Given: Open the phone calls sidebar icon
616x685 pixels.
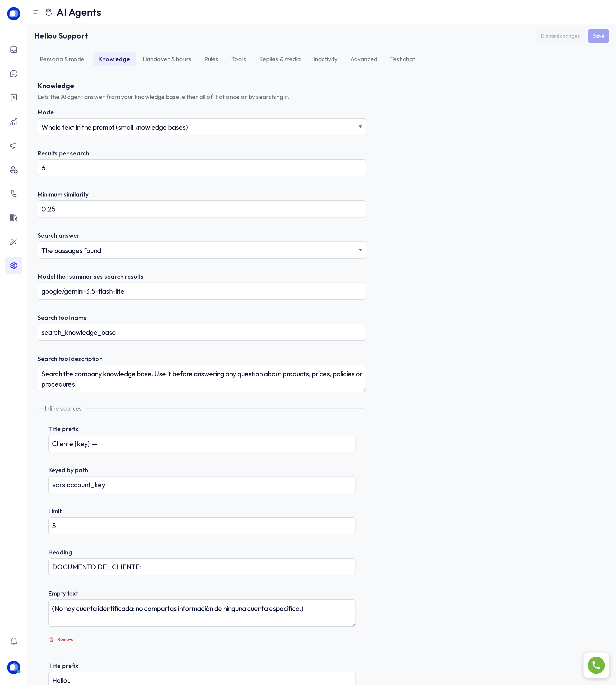Looking at the screenshot, I should click(13, 194).
